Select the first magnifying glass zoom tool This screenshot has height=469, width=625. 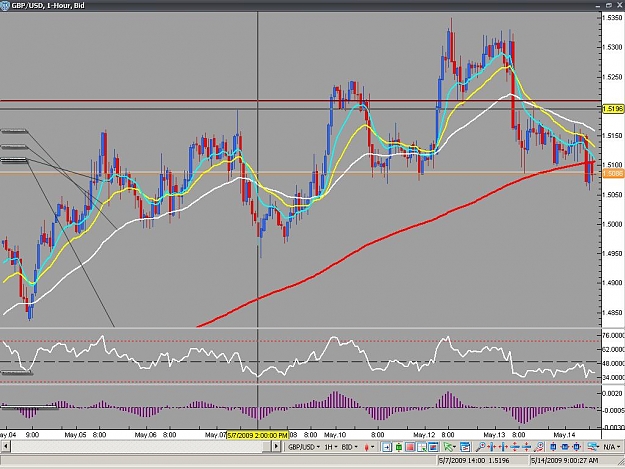[x=480, y=447]
